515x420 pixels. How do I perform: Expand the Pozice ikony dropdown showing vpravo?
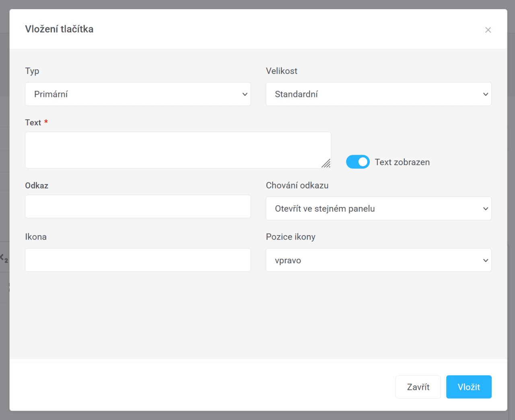378,260
